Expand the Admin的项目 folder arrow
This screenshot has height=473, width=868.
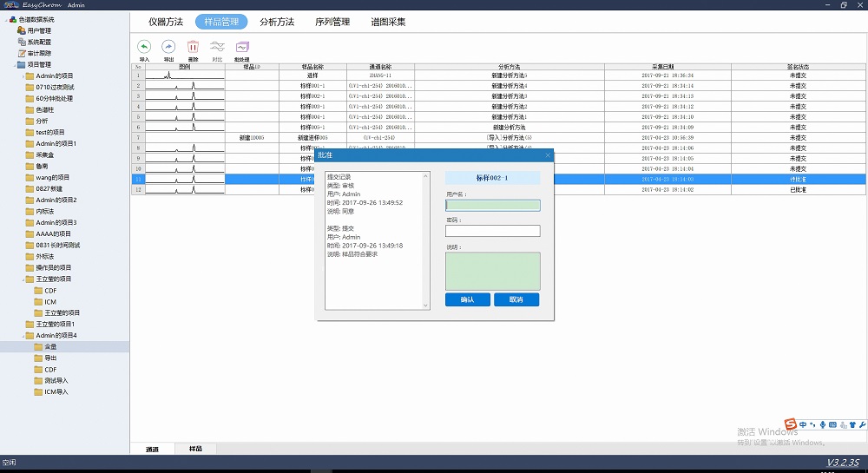[x=23, y=76]
